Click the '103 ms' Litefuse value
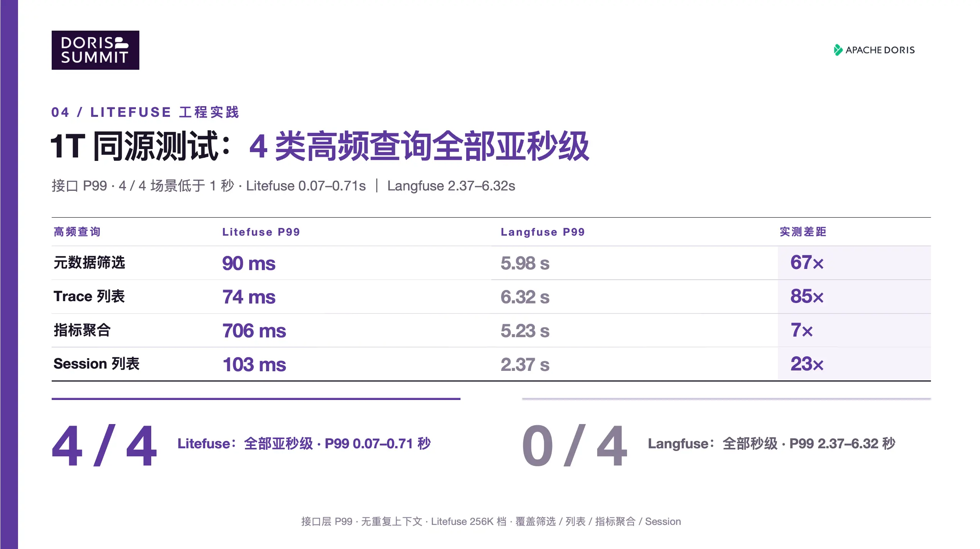 pyautogui.click(x=254, y=364)
